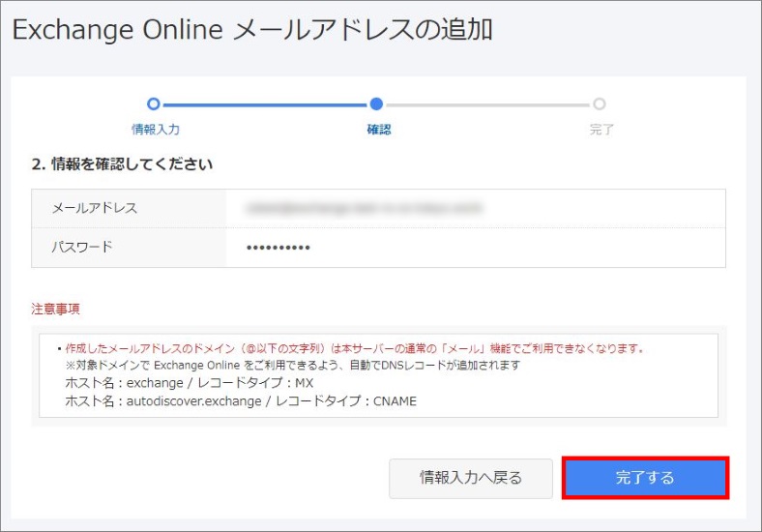The height and width of the screenshot is (532, 762).
Task: Click the メールアドレス row label
Action: [95, 208]
